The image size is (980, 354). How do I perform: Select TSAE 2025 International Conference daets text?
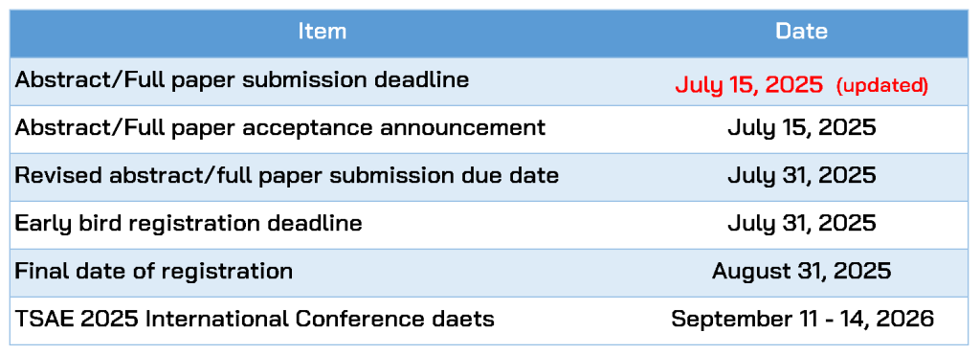[x=255, y=319]
